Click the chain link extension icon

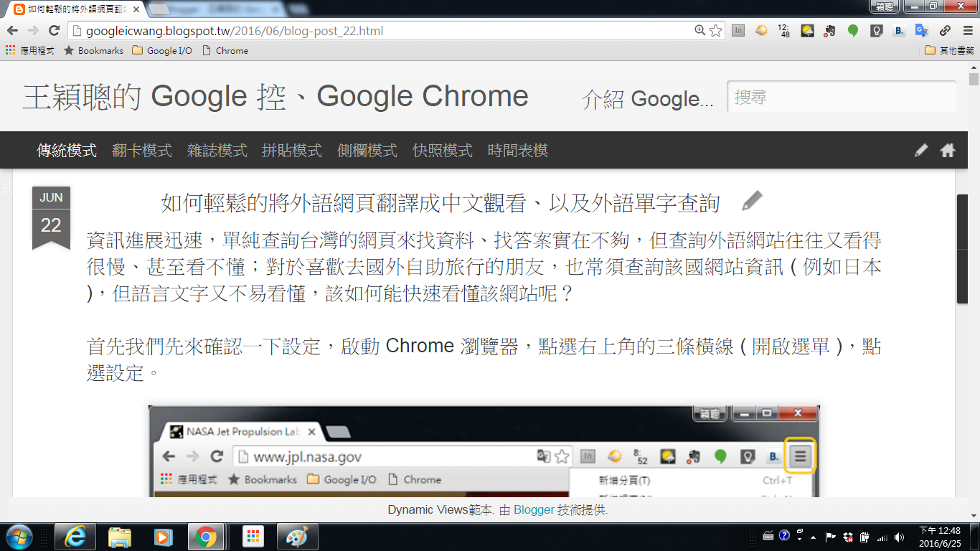click(x=945, y=31)
